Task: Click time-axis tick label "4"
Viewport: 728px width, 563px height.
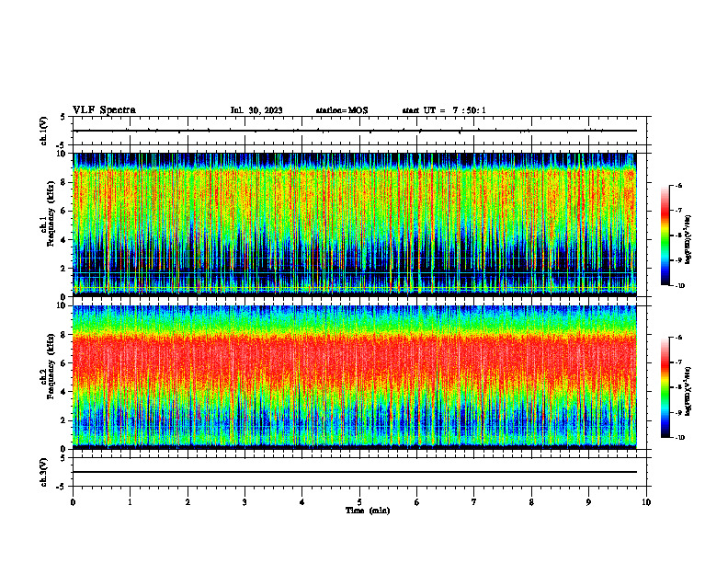Action: tap(301, 502)
